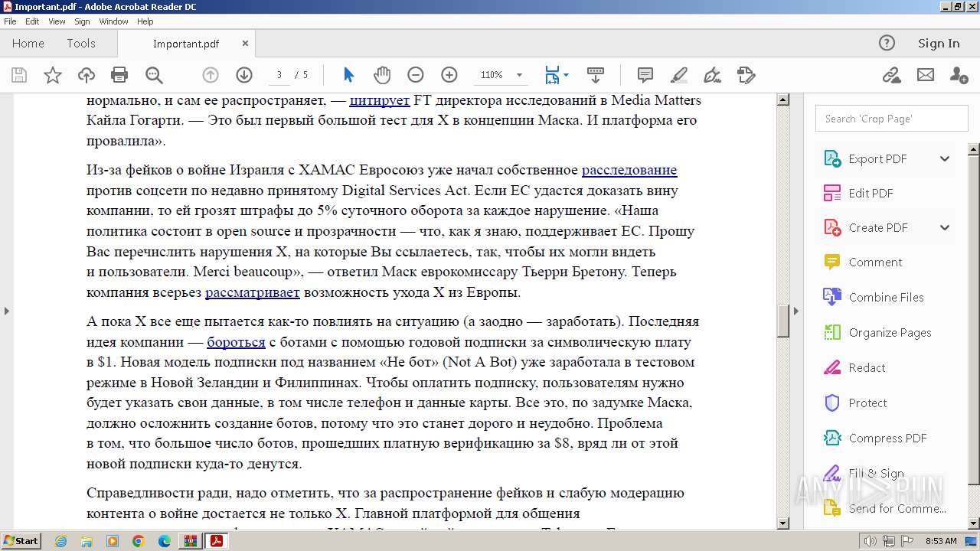Open the Organize Pages tool

890,332
